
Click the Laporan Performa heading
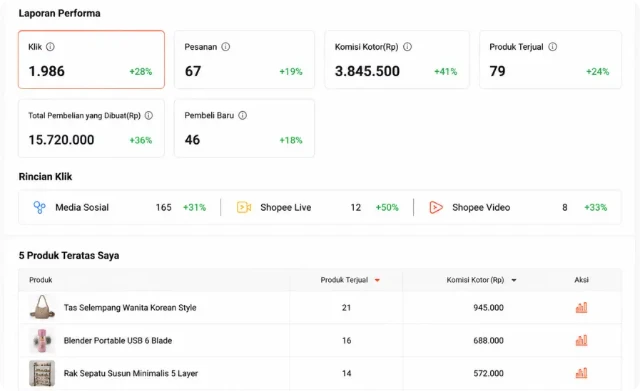pyautogui.click(x=60, y=13)
